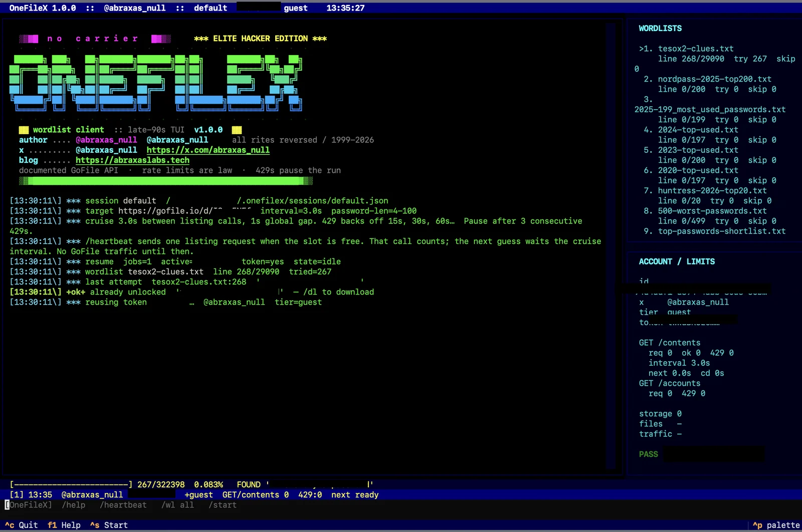Image resolution: width=802 pixels, height=532 pixels.
Task: Open the https://x.com/abraxas_null link
Action: pos(208,150)
